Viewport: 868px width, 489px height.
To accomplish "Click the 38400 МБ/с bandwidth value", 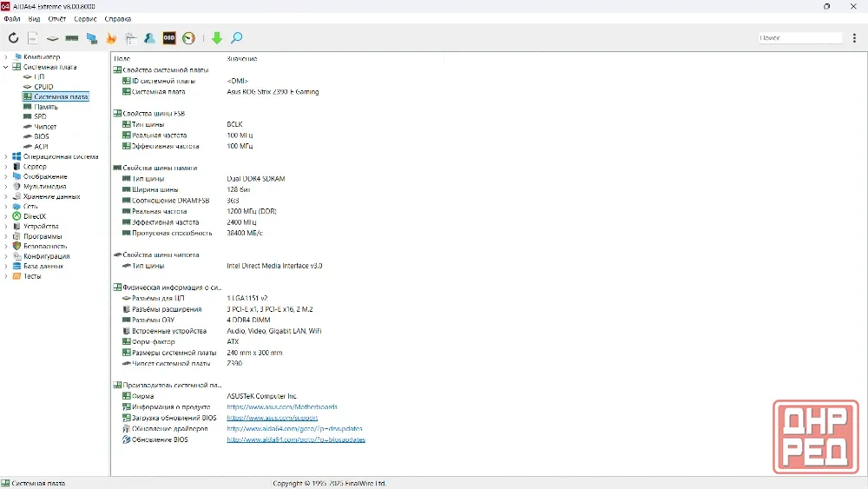I will 245,233.
